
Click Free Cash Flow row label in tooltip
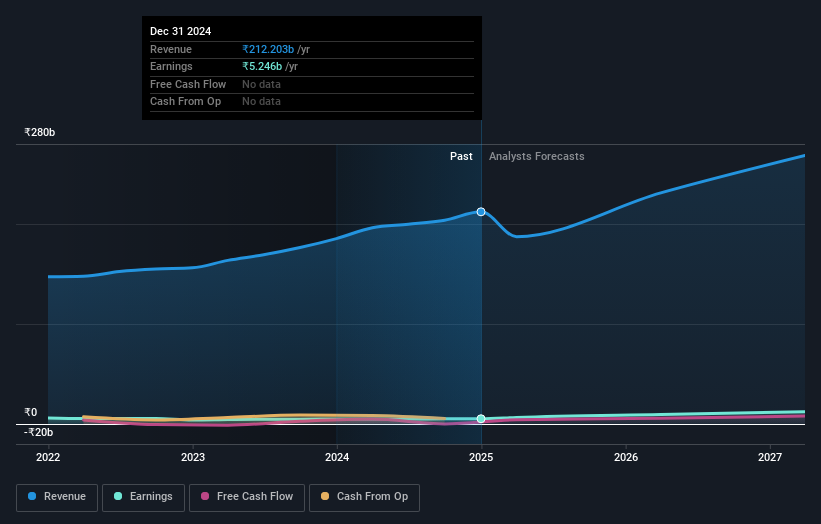188,84
